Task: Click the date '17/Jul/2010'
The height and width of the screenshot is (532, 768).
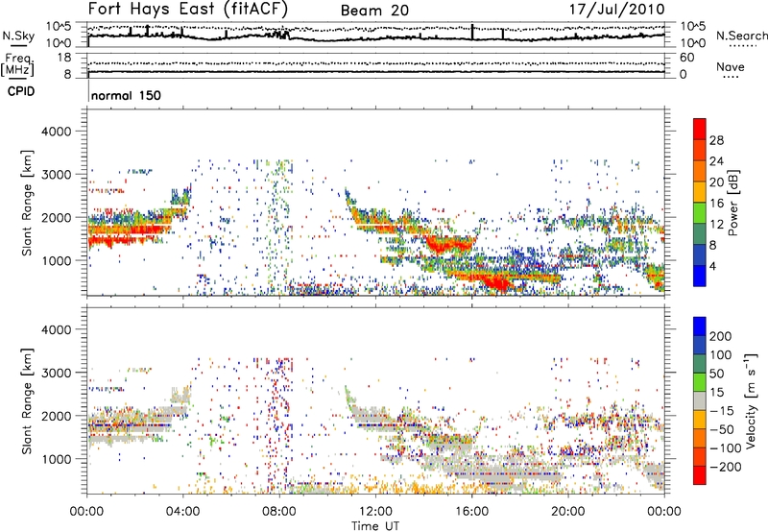Action: [x=617, y=10]
